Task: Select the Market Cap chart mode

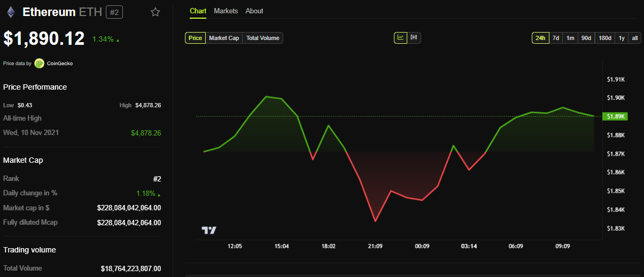Action: (x=224, y=38)
